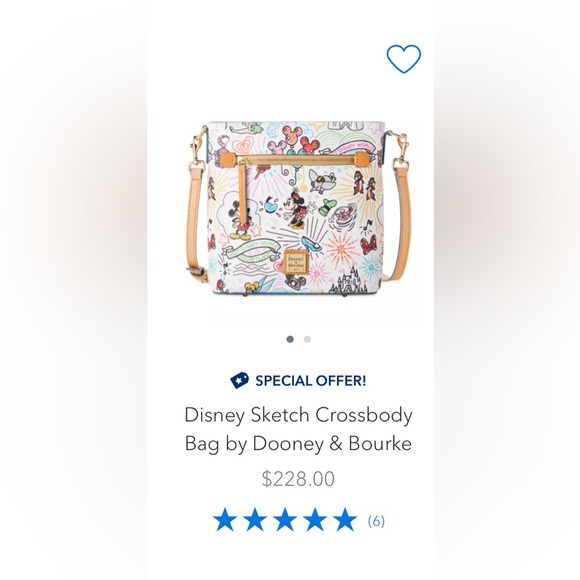Viewport: 580px width, 580px height.
Task: Click the Dooney & Bourke leather logo patch
Action: pyautogui.click(x=295, y=261)
